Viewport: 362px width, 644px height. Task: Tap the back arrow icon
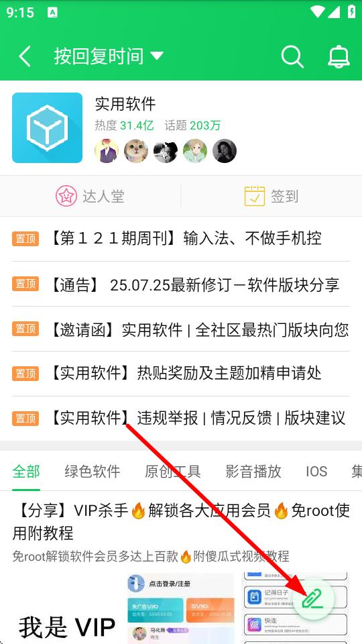(25, 56)
